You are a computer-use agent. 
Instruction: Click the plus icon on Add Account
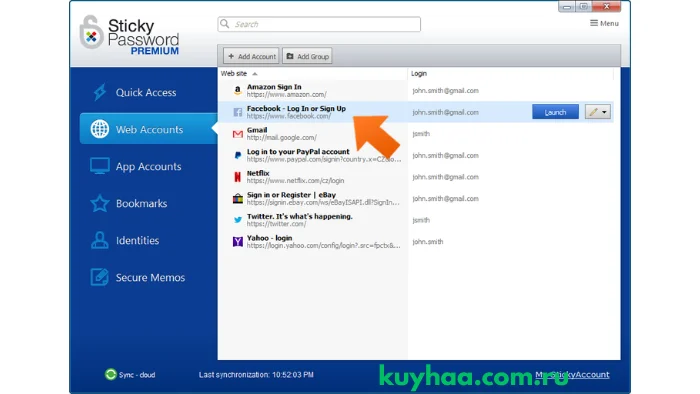pos(231,56)
